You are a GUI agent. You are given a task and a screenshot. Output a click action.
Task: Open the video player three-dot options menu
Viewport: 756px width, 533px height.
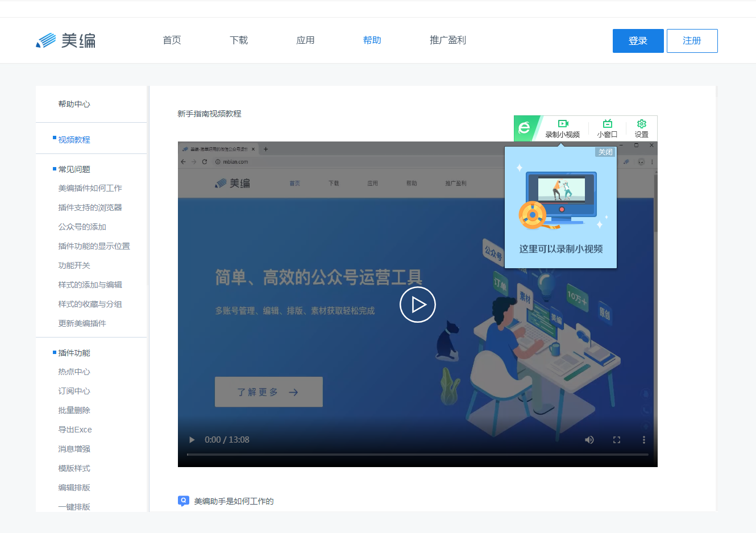(644, 439)
